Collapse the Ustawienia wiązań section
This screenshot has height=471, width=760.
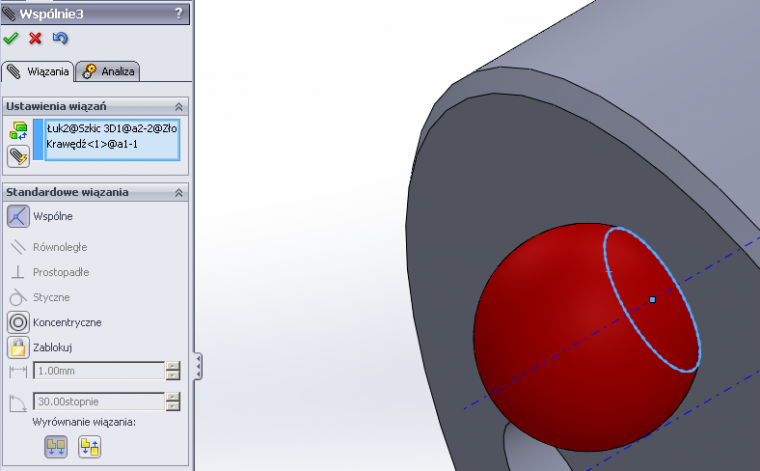click(178, 107)
